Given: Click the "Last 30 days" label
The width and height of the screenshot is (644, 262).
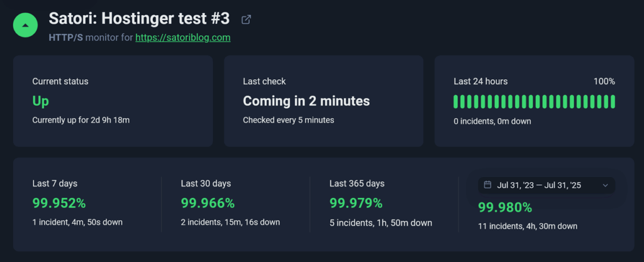Looking at the screenshot, I should tap(206, 183).
